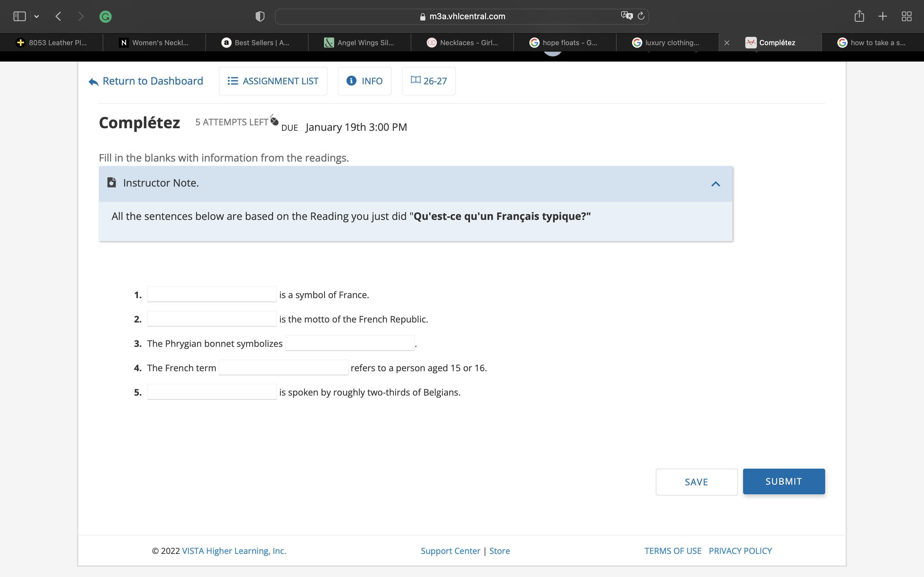Click blank field for question 1
924x577 pixels.
pos(212,294)
